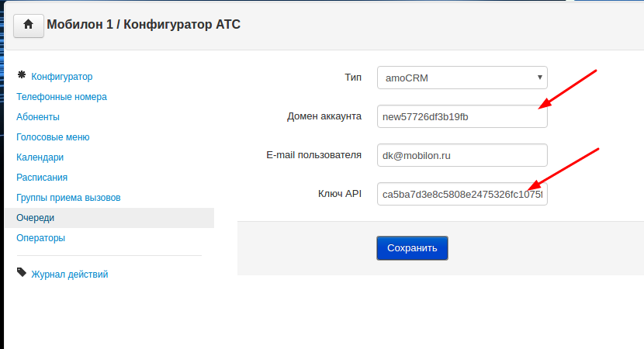The image size is (644, 349).
Task: Go to Расписания in the sidebar
Action: click(42, 178)
